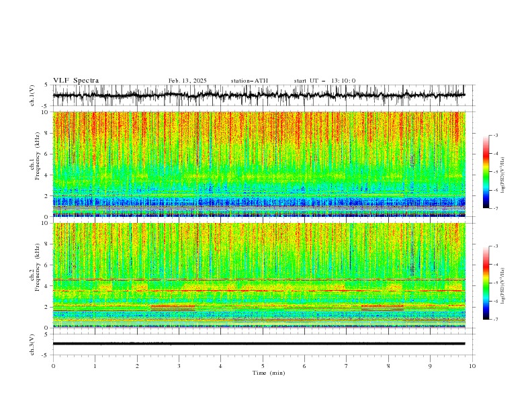This screenshot has height=411, width=532.
Task: Click ch.1 log(PSD) color bar label
Action: pos(503,175)
